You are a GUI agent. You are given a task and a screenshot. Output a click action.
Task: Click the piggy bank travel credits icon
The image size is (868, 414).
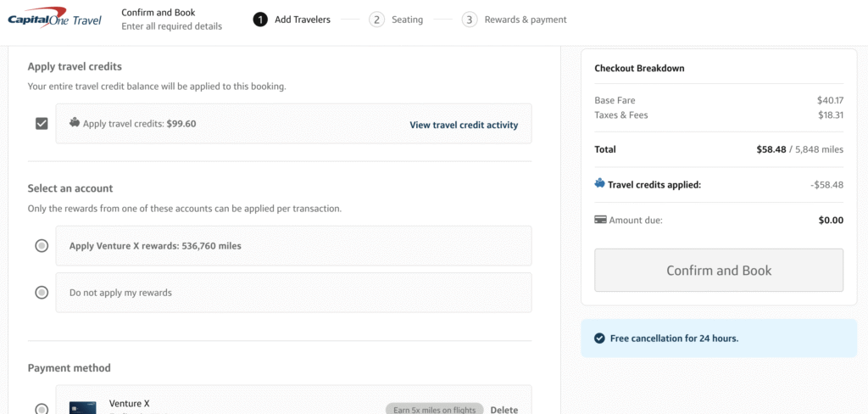(75, 122)
